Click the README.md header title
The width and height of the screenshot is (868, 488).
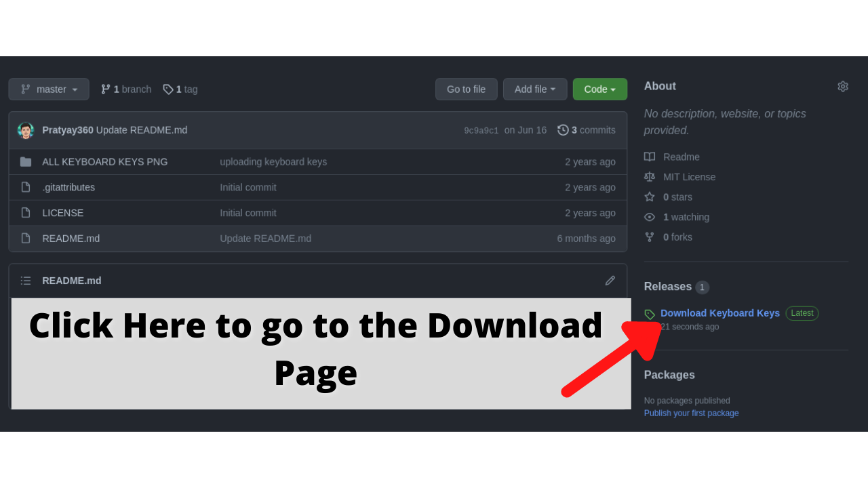coord(72,281)
